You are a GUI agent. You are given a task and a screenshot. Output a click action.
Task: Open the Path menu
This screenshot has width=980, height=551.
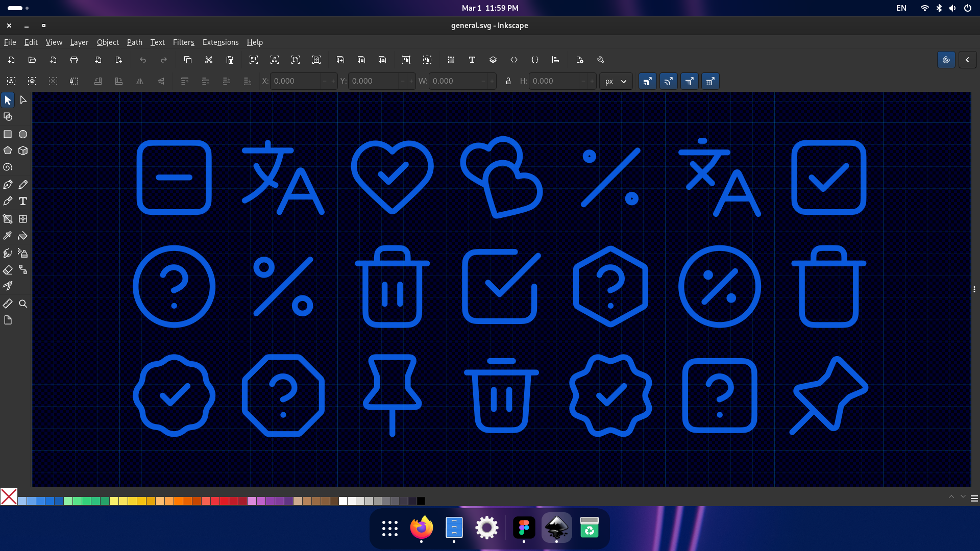coord(134,42)
